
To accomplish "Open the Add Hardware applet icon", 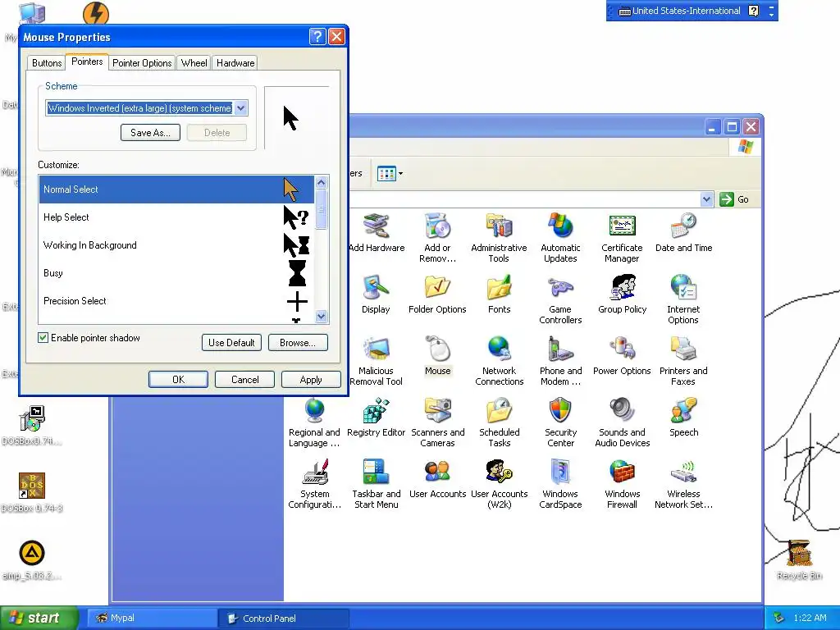I will [377, 226].
